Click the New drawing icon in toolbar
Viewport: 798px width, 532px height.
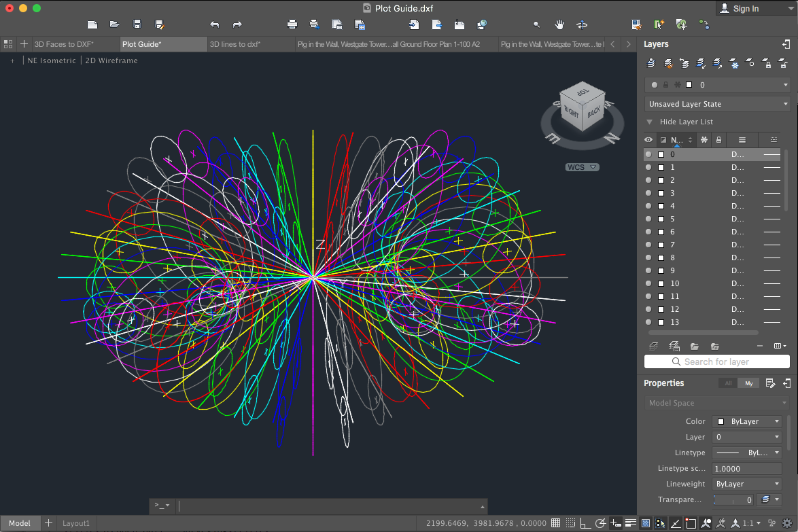[x=92, y=24]
